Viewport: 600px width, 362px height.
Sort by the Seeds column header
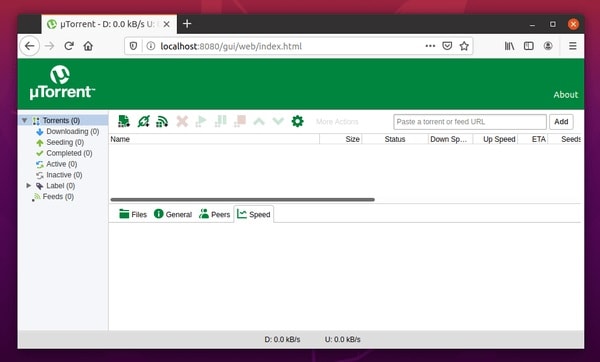click(x=564, y=139)
